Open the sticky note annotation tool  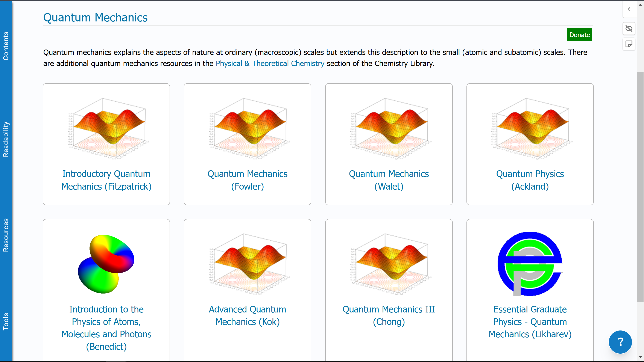pyautogui.click(x=629, y=44)
